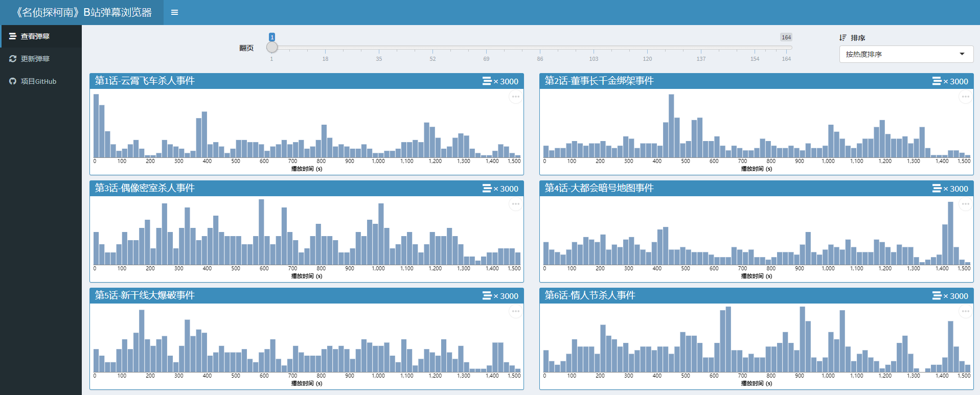The width and height of the screenshot is (980, 395).
Task: Click the × 3000 count on 第6话 card
Action: point(956,296)
